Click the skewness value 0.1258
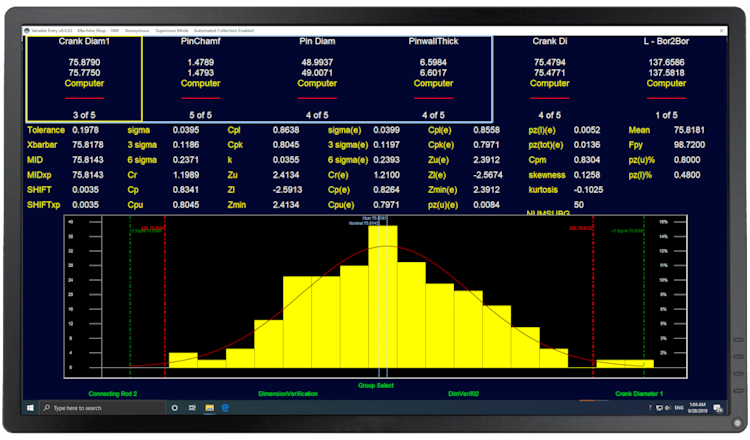 (587, 175)
